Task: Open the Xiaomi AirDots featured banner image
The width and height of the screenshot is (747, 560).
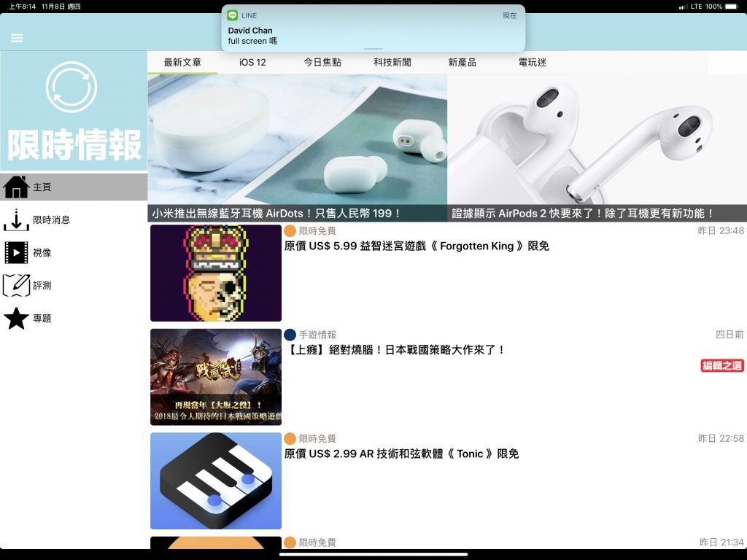Action: coord(298,147)
